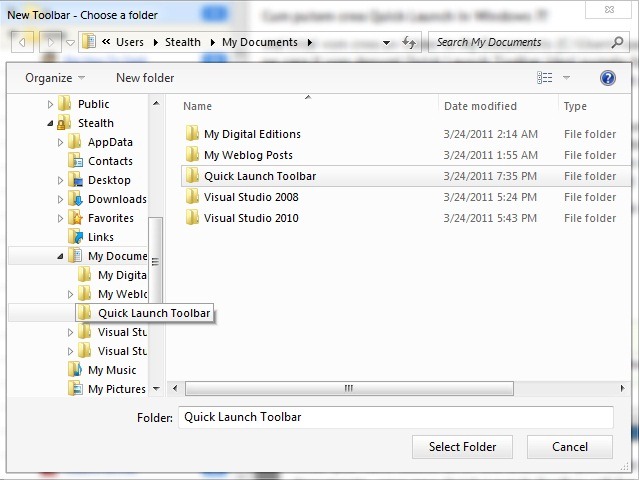639x480 pixels.
Task: Select My Weblog Posts folder in list
Action: (248, 155)
